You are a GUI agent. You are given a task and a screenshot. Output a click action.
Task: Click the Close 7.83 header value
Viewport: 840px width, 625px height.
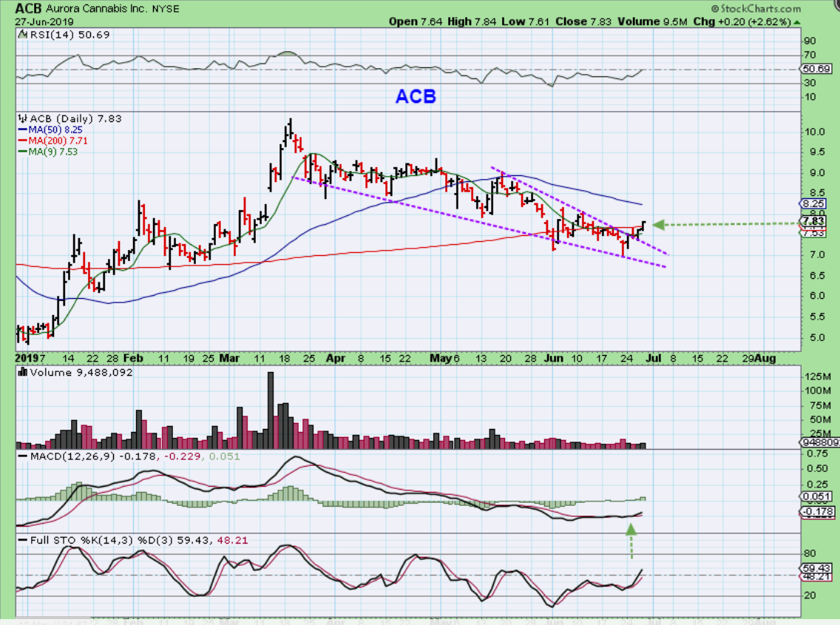tap(583, 21)
